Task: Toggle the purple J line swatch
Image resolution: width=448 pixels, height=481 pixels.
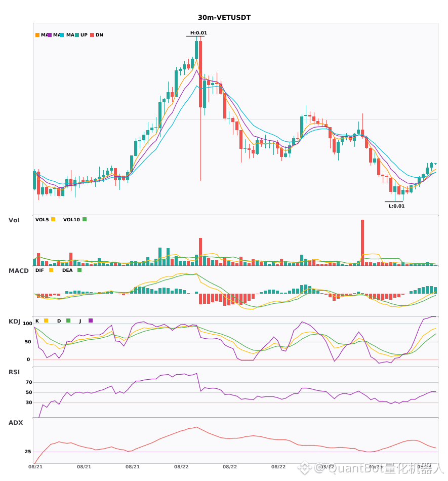Action: 91,320
